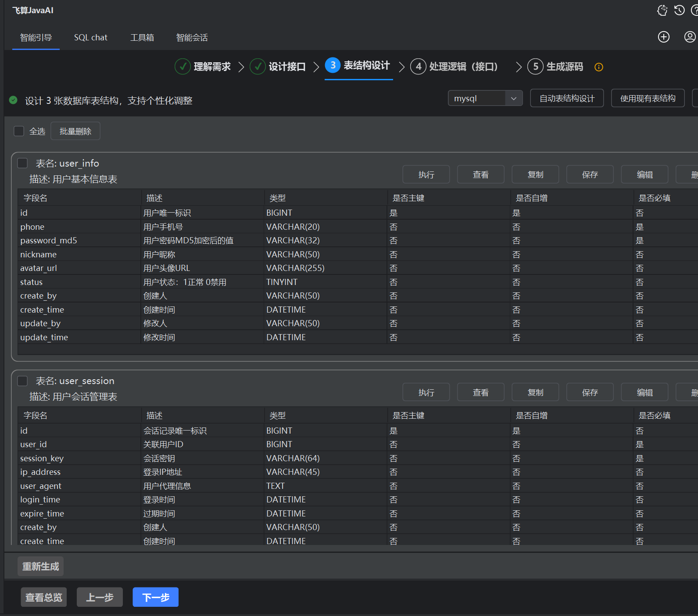Click the user_agent field cell
The image size is (698, 616).
79,486
